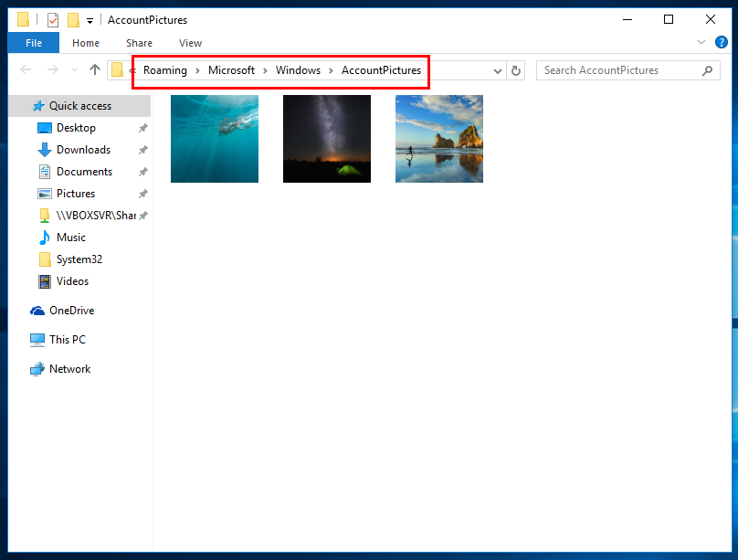Open the Quick Access Toolbar customize dropdown
This screenshot has height=560, width=738.
(90, 20)
